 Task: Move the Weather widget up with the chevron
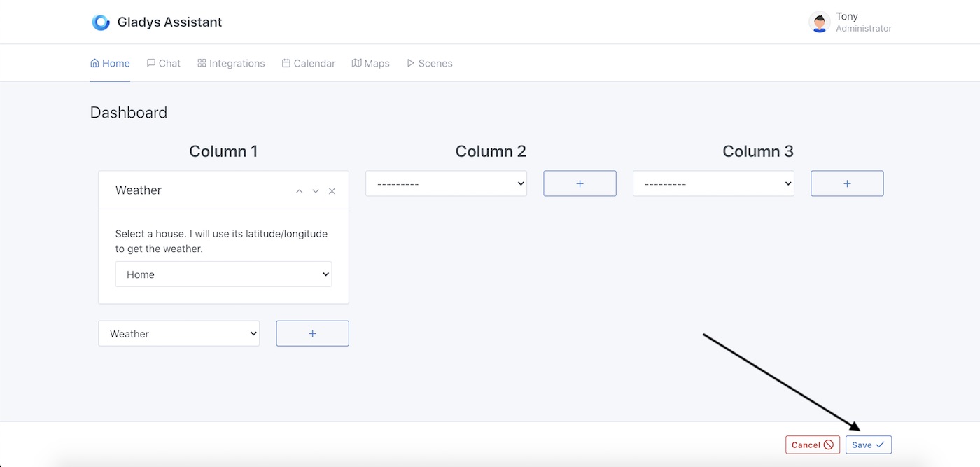coord(299,190)
